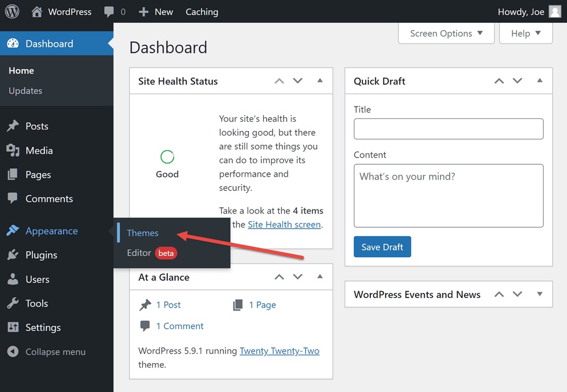Screen dimensions: 567x392
Task: Click the Twenty Twenty-Two theme link
Action: tap(279, 351)
